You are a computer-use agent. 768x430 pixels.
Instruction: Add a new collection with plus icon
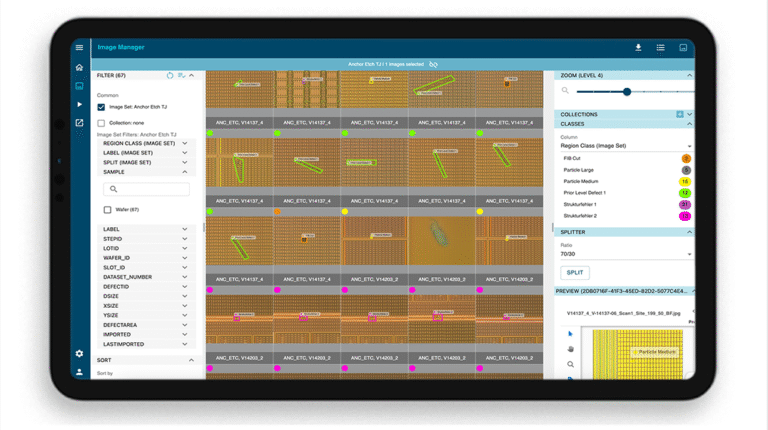(680, 115)
